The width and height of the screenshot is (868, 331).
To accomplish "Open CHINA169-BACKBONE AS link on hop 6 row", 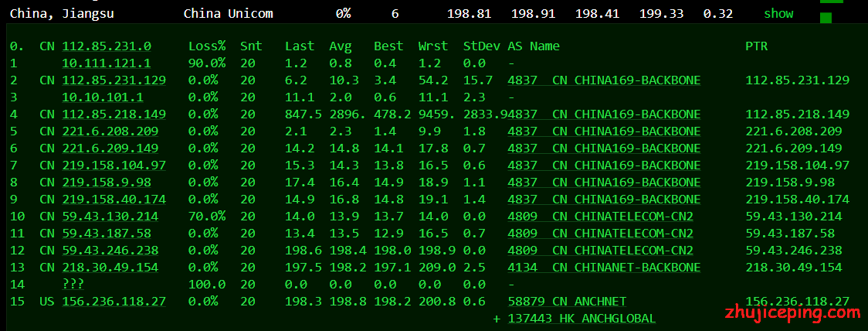I will [x=604, y=148].
